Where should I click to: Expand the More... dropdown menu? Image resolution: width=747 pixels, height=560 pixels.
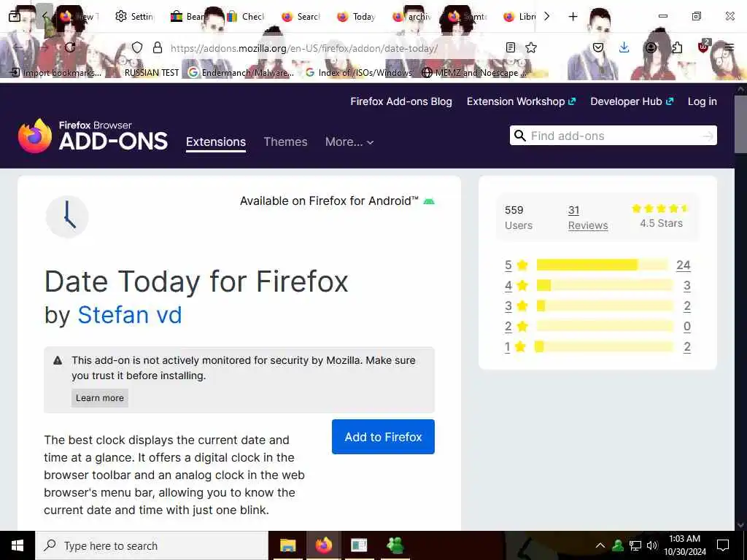coord(349,142)
